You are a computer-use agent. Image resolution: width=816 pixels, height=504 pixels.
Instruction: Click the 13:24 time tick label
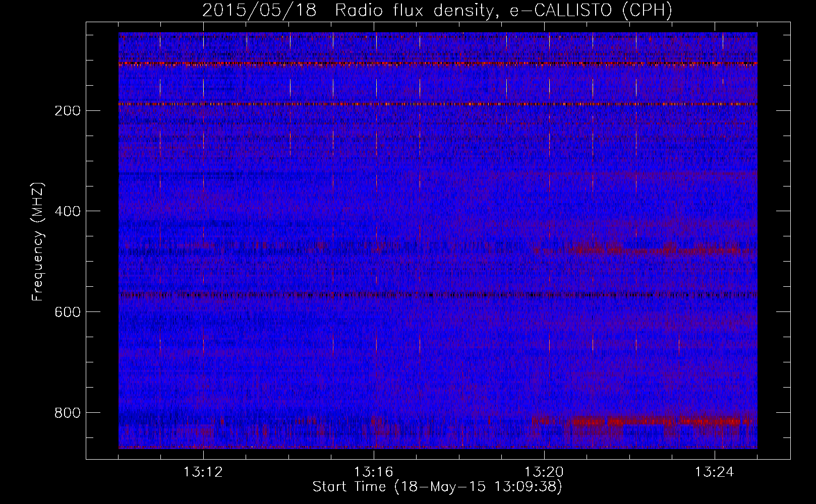click(x=715, y=472)
